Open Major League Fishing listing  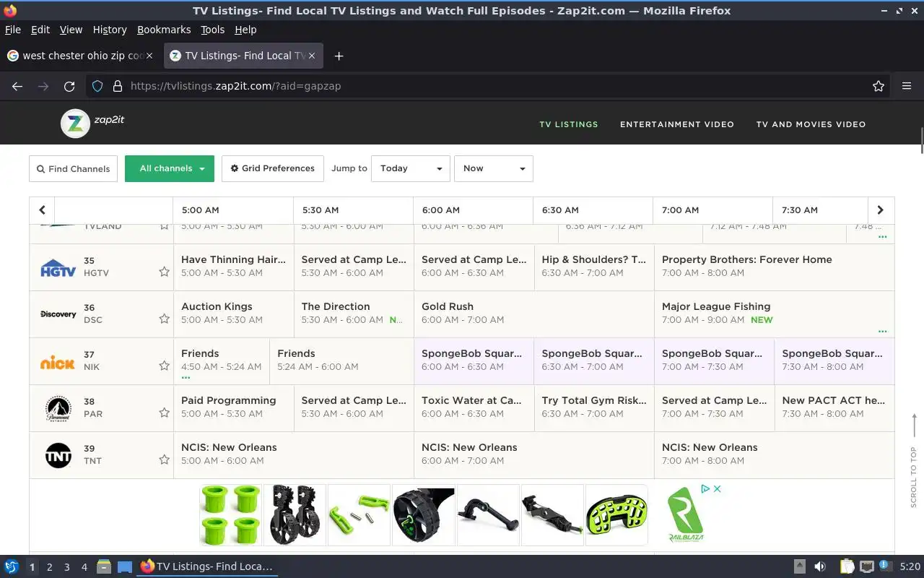pos(775,314)
